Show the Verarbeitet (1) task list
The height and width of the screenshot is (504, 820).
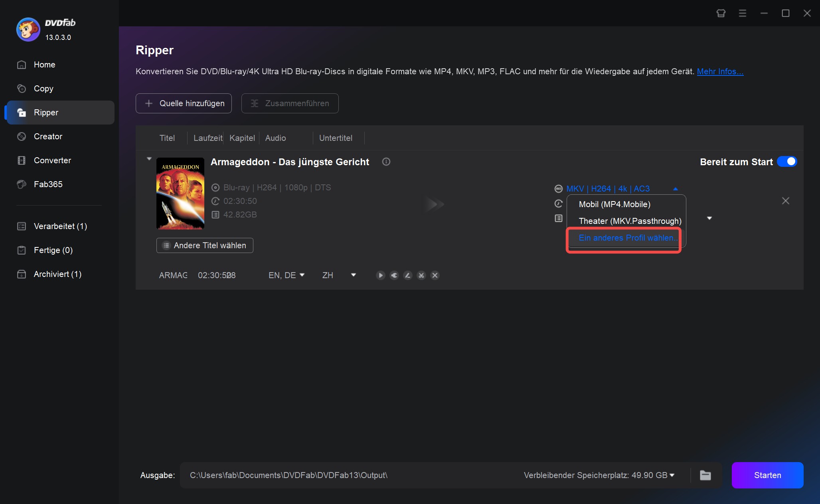(61, 226)
